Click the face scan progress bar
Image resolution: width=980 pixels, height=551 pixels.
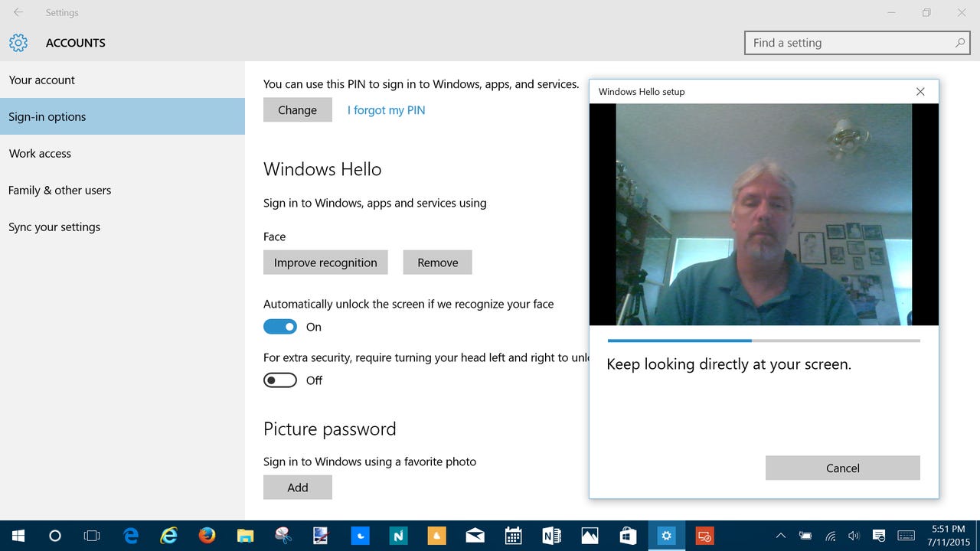[763, 341]
